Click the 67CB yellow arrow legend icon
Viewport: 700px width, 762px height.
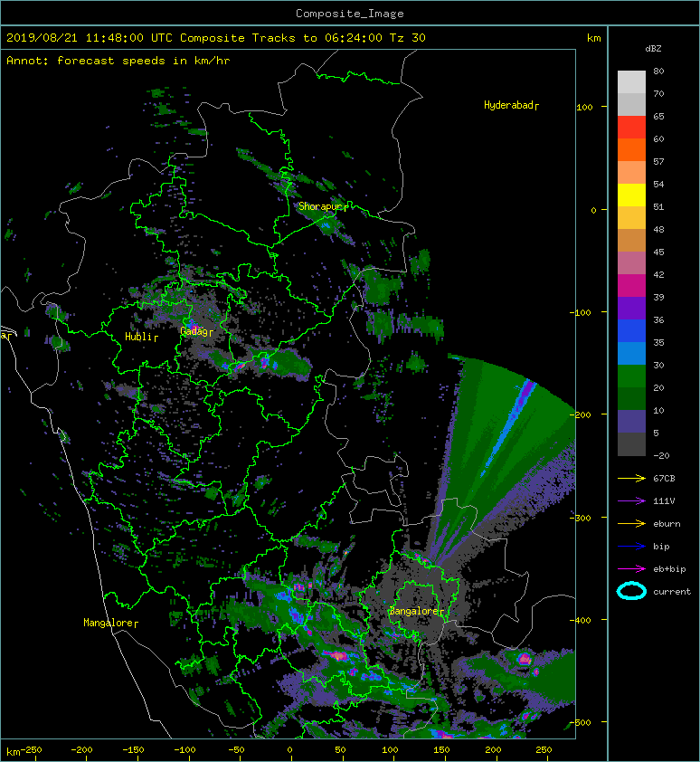coord(631,478)
